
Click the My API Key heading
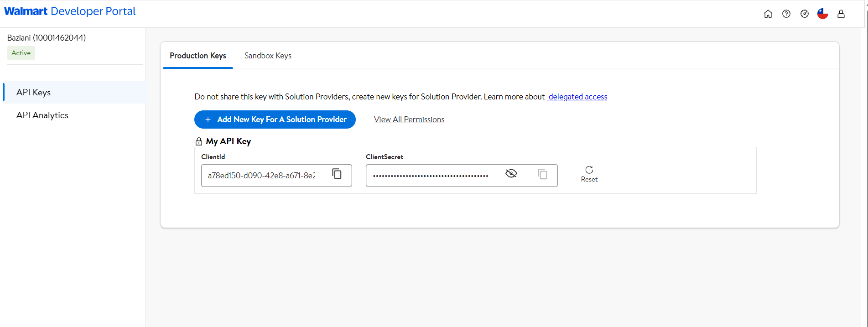point(228,141)
